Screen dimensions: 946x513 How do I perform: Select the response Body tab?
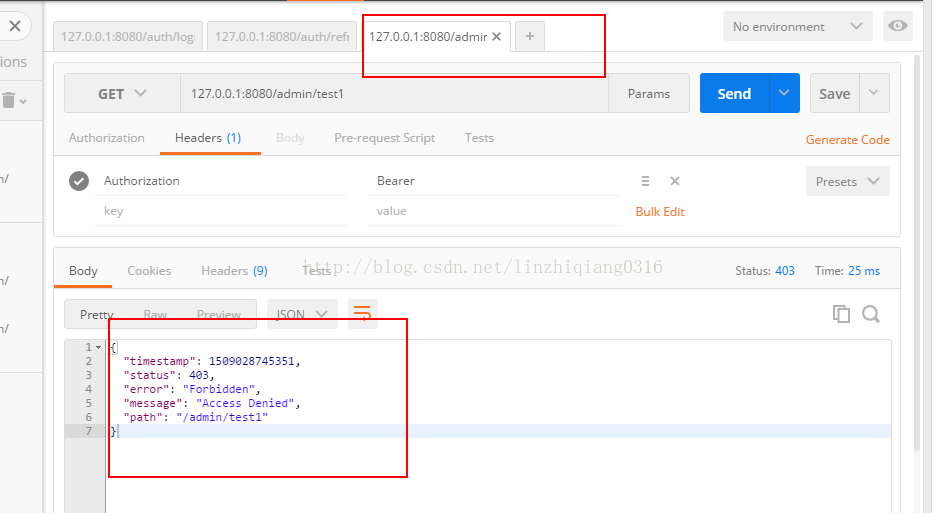83,271
